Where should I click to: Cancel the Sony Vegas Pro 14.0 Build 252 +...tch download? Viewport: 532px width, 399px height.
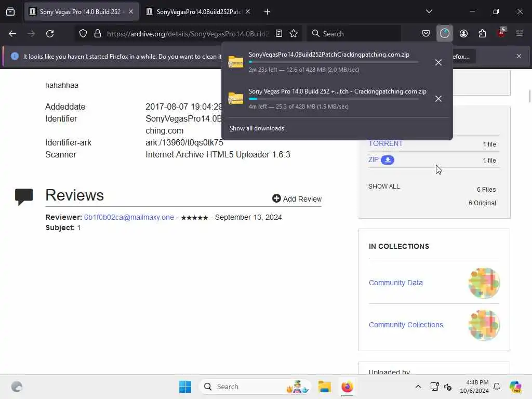(438, 99)
